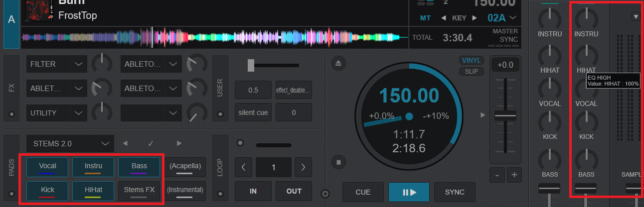Viewport: 644px width, 207px height.
Task: Select the Vocal stem pad
Action: tap(47, 167)
